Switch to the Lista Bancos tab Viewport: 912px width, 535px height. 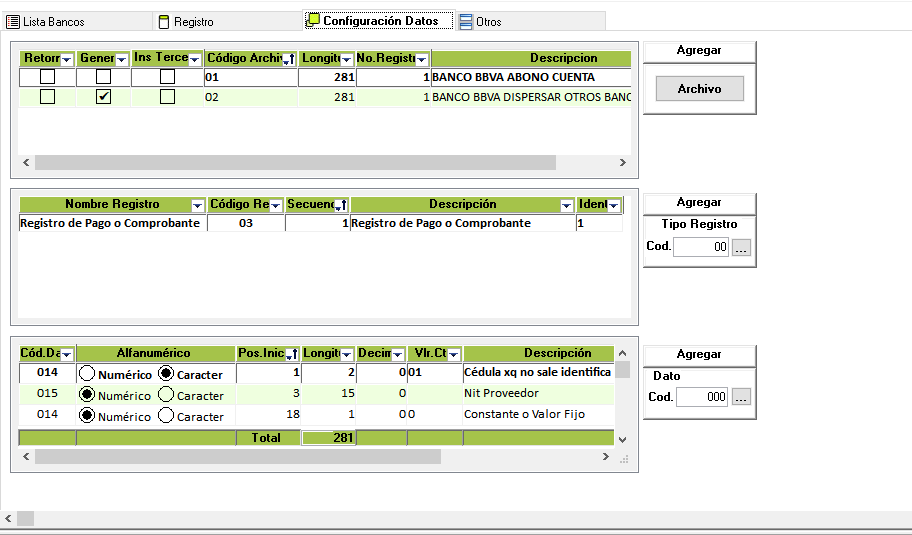tap(46, 21)
